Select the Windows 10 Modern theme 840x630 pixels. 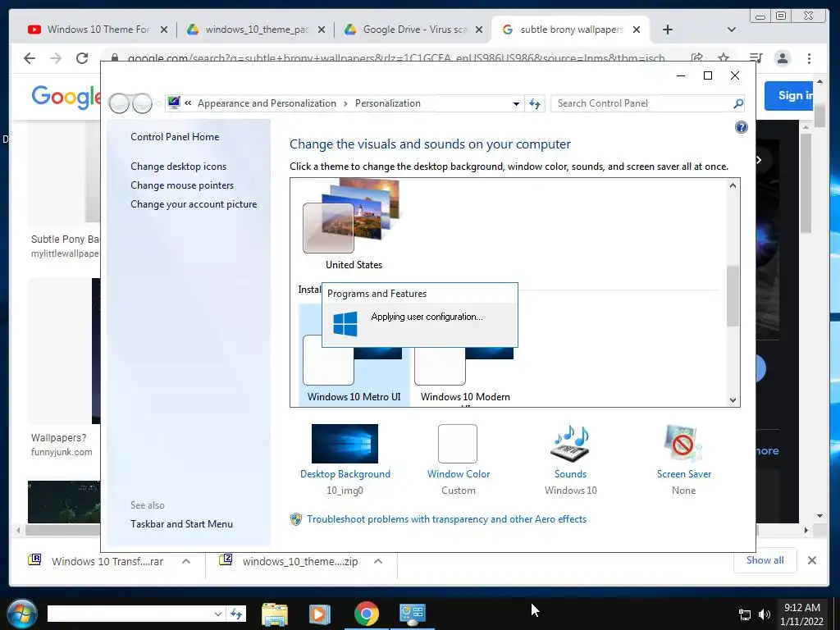465,370
